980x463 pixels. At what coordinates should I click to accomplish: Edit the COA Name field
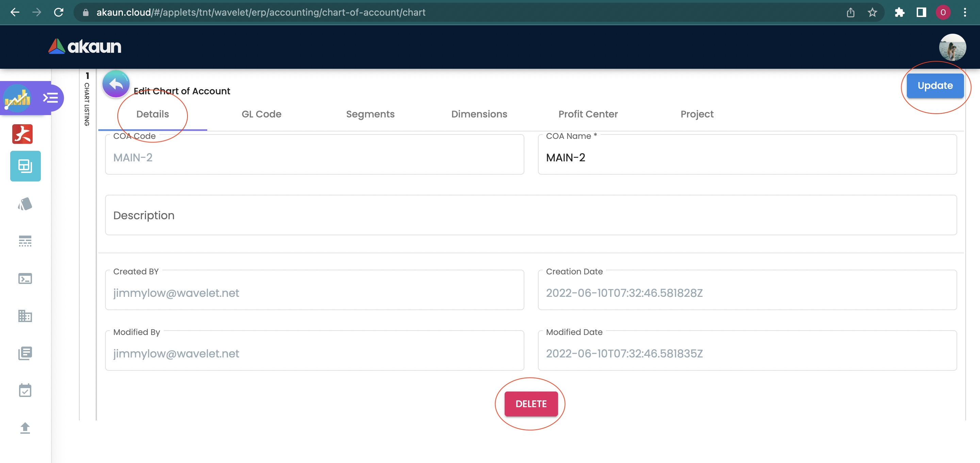(747, 158)
